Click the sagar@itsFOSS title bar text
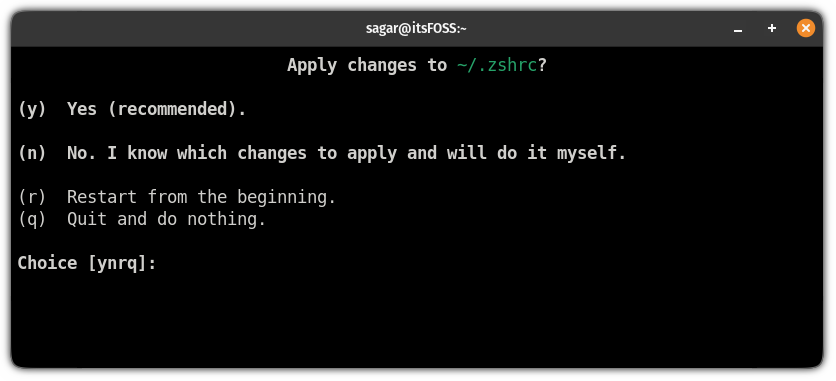The image size is (836, 381). 416,28
